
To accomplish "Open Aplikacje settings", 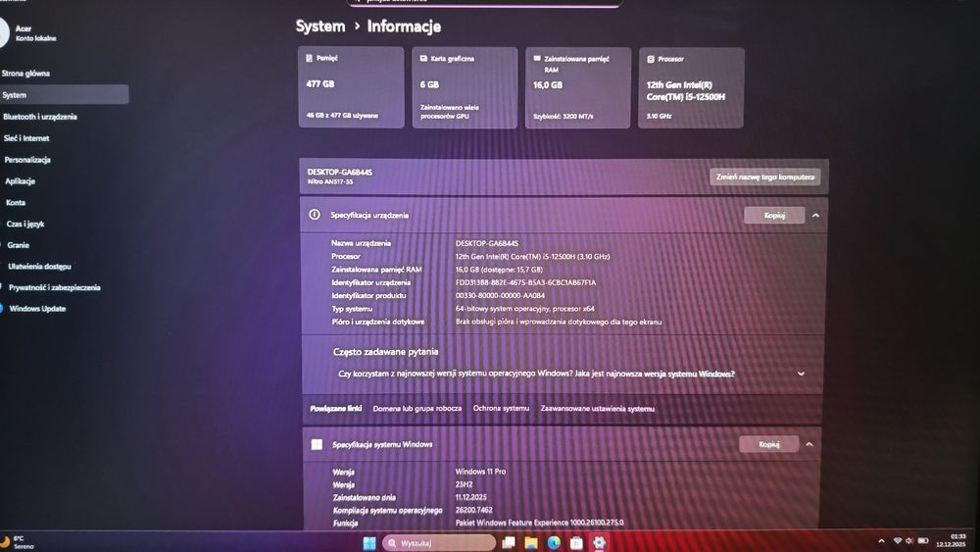I will point(20,181).
